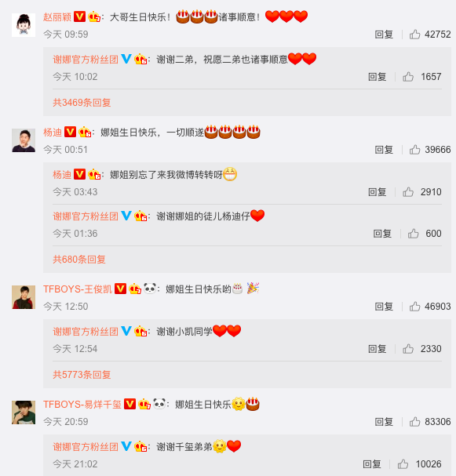The height and width of the screenshot is (476, 456).
Task: Expand all 3469 replies
Action: 82,103
